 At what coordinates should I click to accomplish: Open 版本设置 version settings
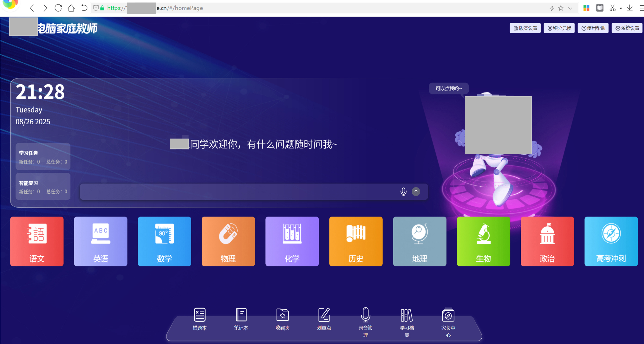coord(525,28)
